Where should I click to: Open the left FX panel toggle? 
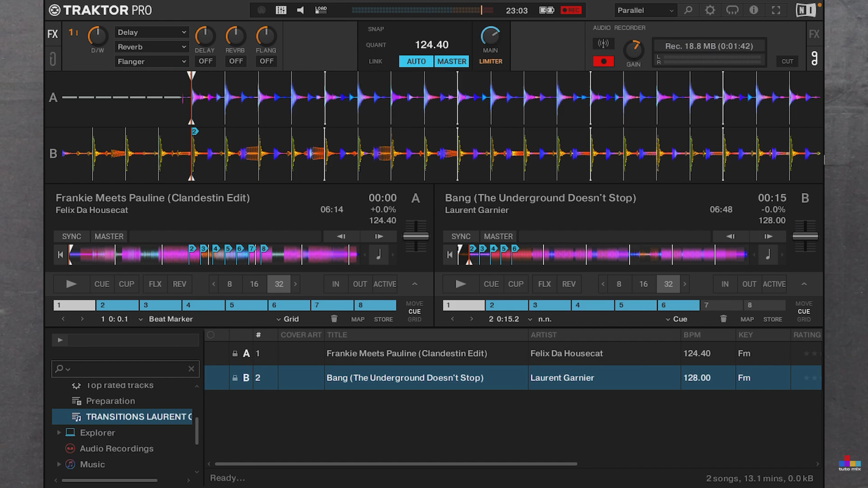tap(52, 34)
